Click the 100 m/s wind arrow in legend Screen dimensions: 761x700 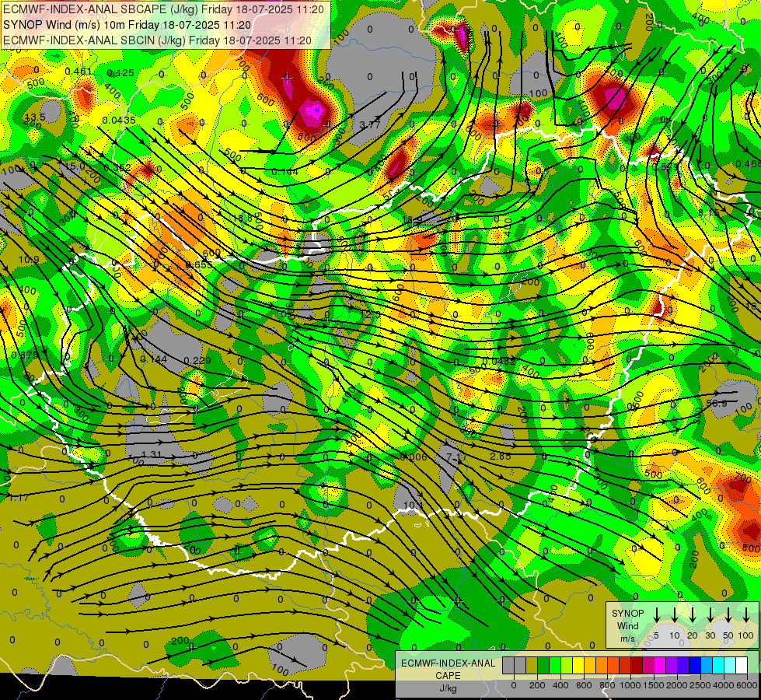[746, 615]
